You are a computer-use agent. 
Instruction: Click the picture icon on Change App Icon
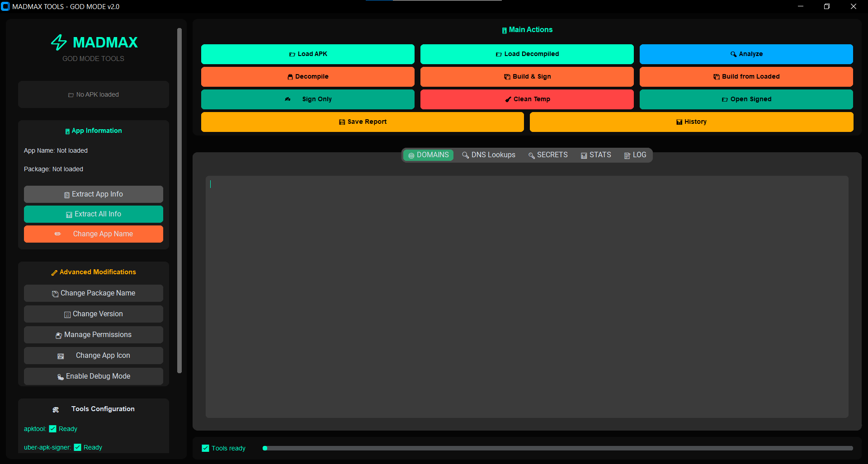point(61,356)
